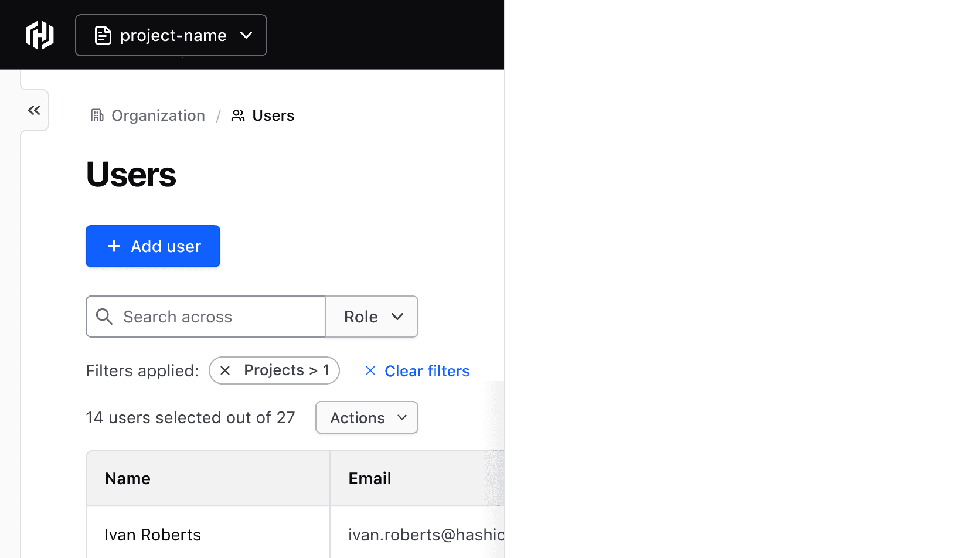Click the Name column header
This screenshot has width=980, height=558.
128,478
